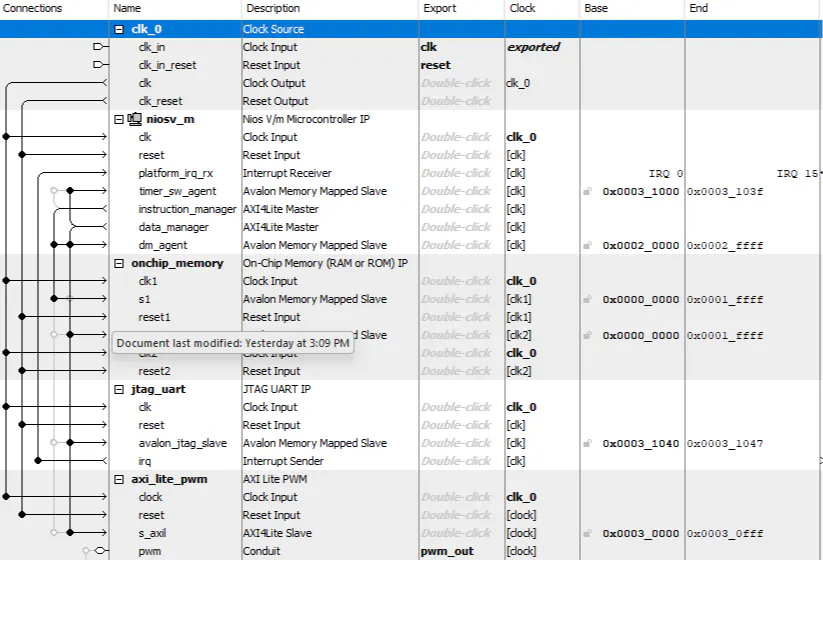Click end address 0x0002_ffff
The height and width of the screenshot is (617, 823).
pyautogui.click(x=725, y=246)
